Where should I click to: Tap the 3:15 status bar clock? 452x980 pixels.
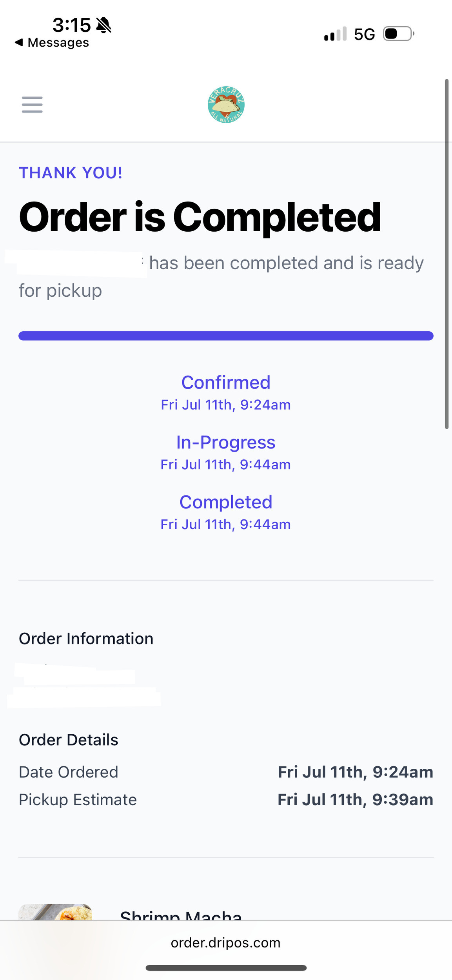(x=72, y=25)
